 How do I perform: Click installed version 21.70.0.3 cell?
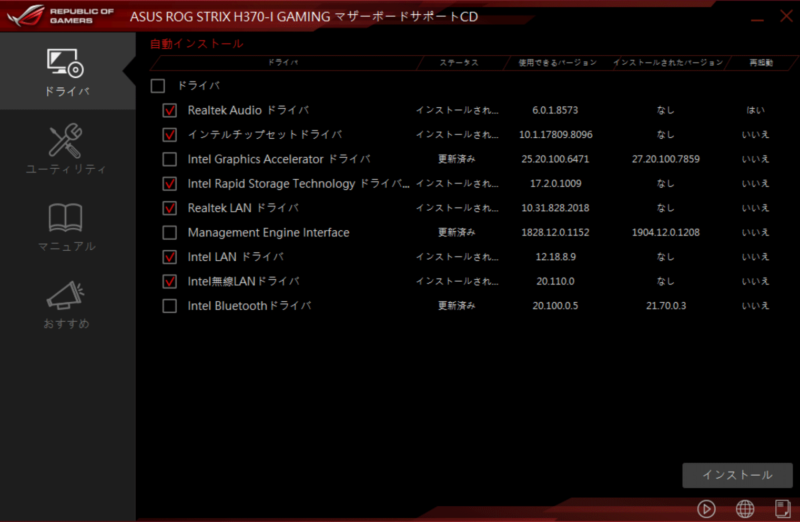pyautogui.click(x=666, y=306)
